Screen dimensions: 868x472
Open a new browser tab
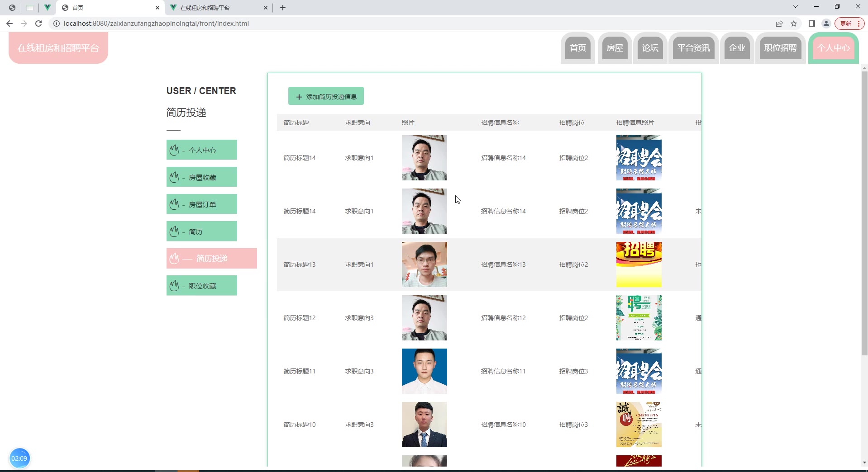283,8
